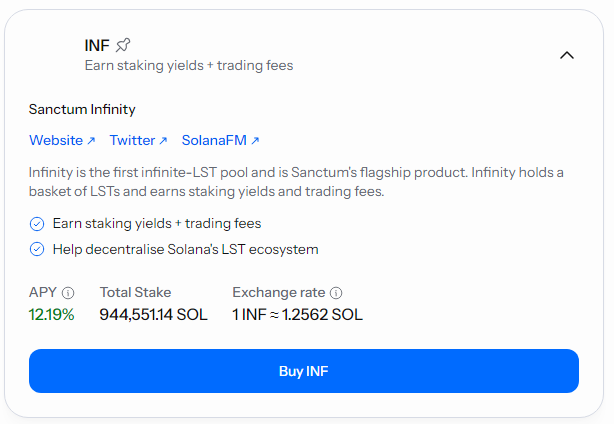Image resolution: width=614 pixels, height=424 pixels.
Task: Collapse the INF card with the chevron
Action: click(x=566, y=55)
